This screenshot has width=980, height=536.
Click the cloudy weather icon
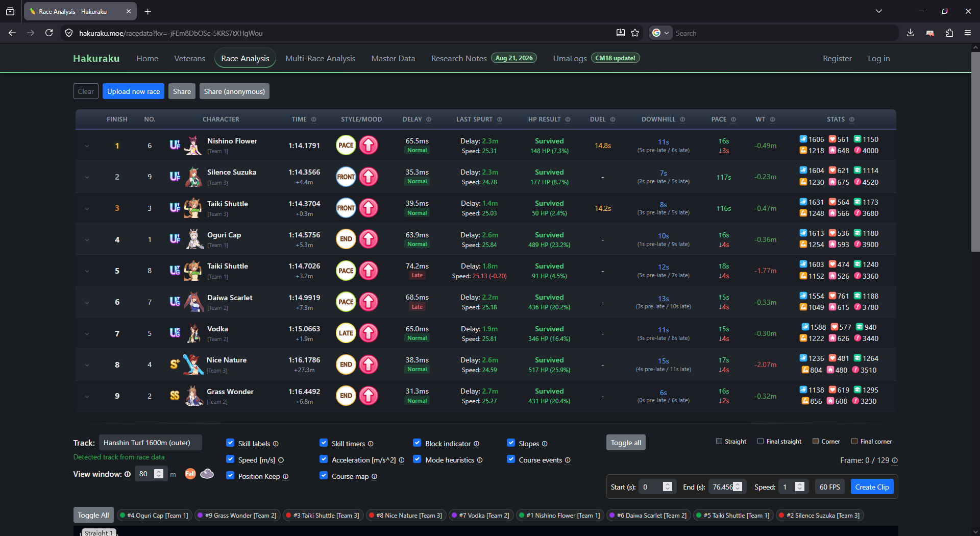[x=207, y=474]
